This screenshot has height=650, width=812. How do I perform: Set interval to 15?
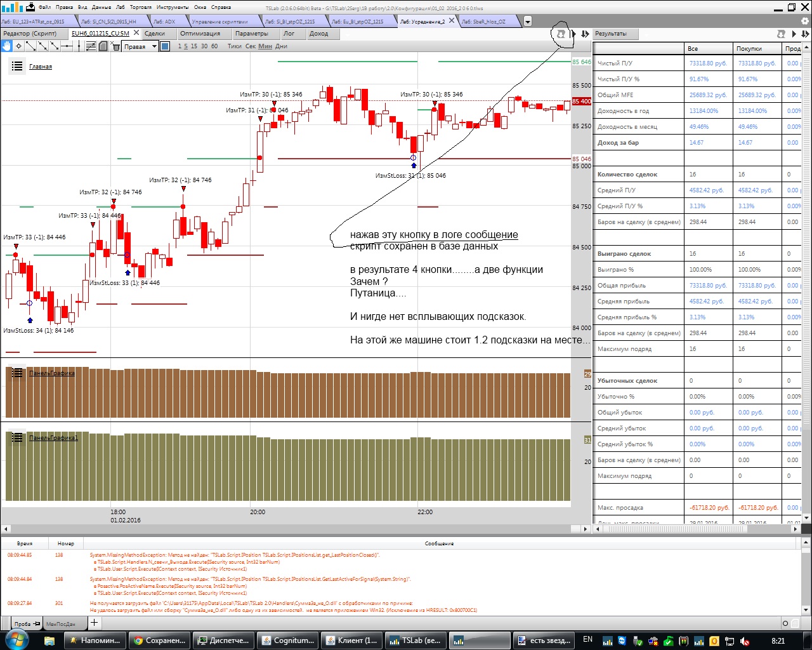coord(194,46)
